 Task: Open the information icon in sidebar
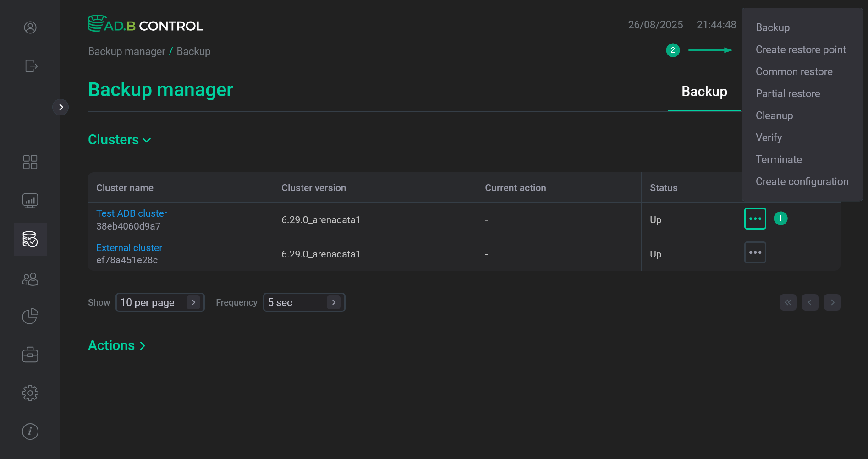(x=30, y=432)
